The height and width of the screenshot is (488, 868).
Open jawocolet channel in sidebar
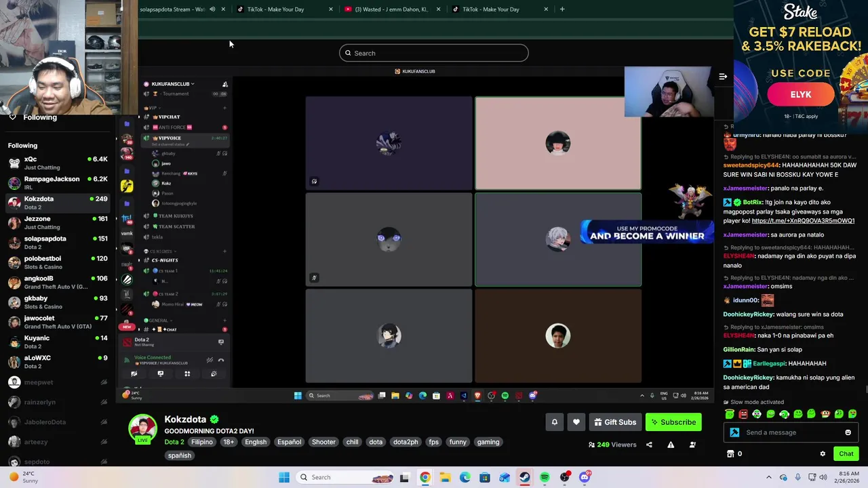click(57, 322)
